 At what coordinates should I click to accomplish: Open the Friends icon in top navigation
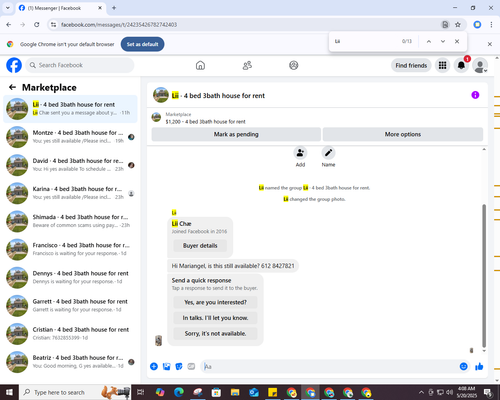(247, 65)
